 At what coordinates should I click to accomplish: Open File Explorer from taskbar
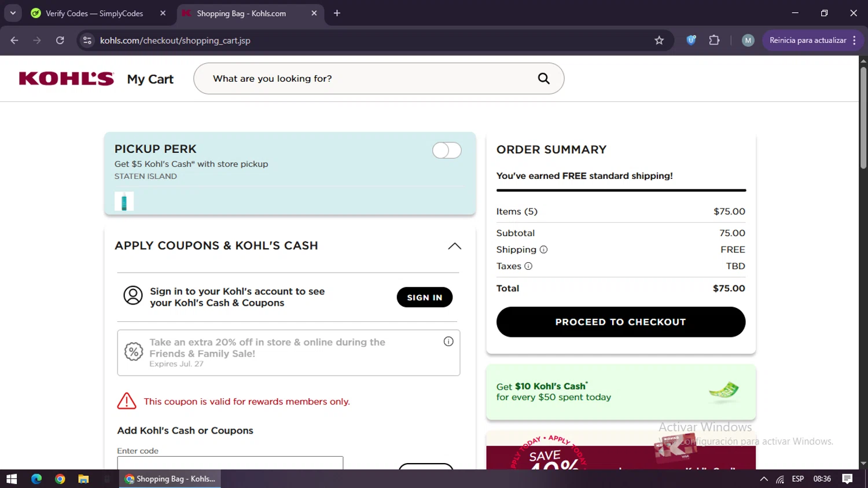[83, 479]
